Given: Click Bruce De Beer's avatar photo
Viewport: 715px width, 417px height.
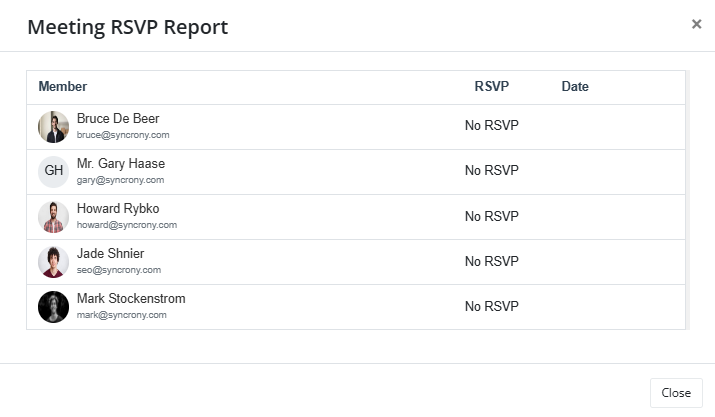Looking at the screenshot, I should point(53,127).
